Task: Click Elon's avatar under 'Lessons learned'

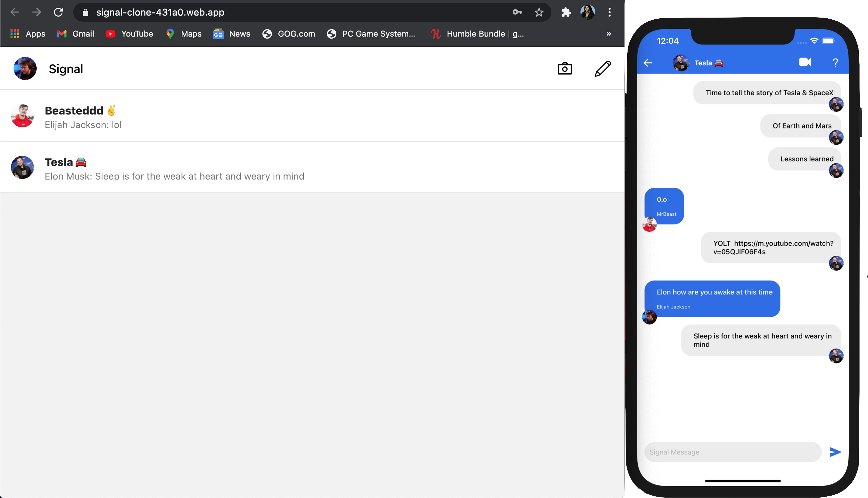Action: 836,171
